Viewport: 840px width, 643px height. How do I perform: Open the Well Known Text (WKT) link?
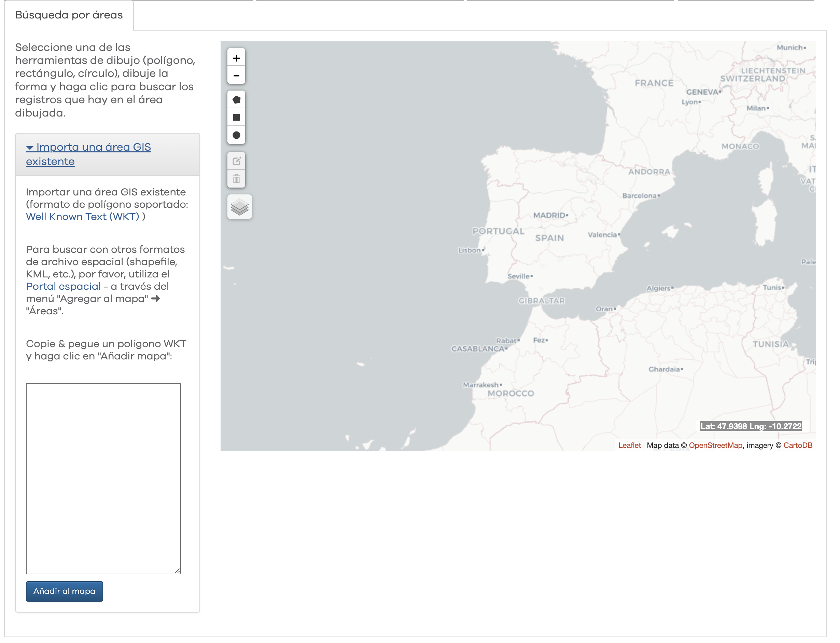83,217
